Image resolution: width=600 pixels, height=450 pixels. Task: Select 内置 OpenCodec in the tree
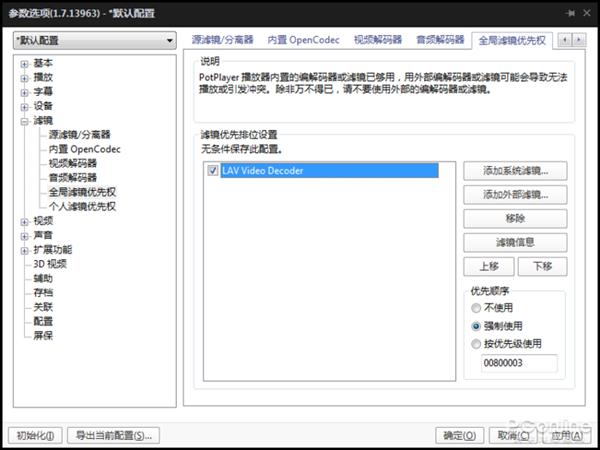[x=85, y=149]
